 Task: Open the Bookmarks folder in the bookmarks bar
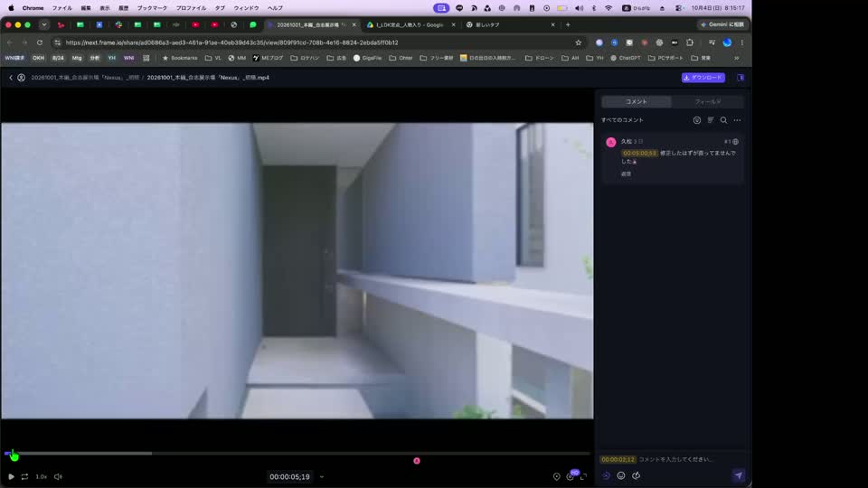[x=180, y=58]
